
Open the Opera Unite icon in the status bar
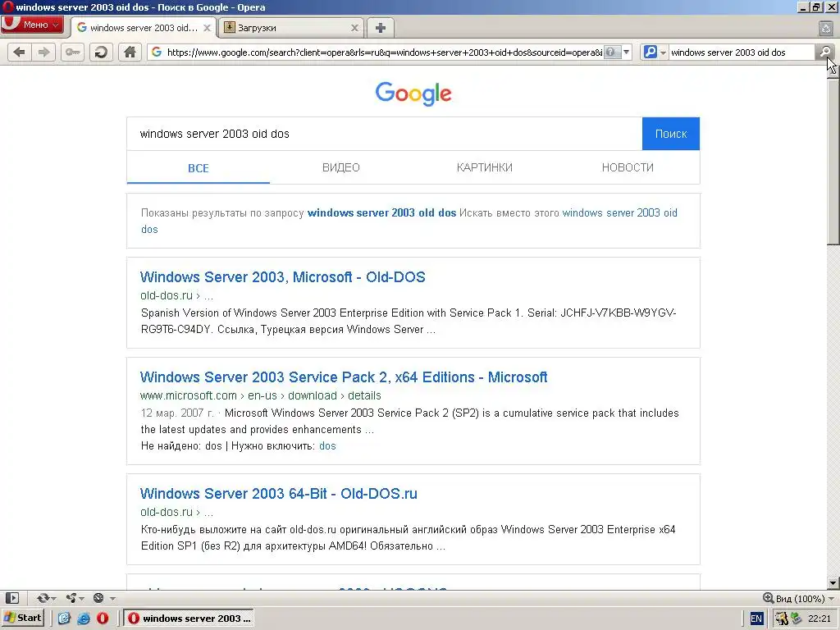pos(71,598)
